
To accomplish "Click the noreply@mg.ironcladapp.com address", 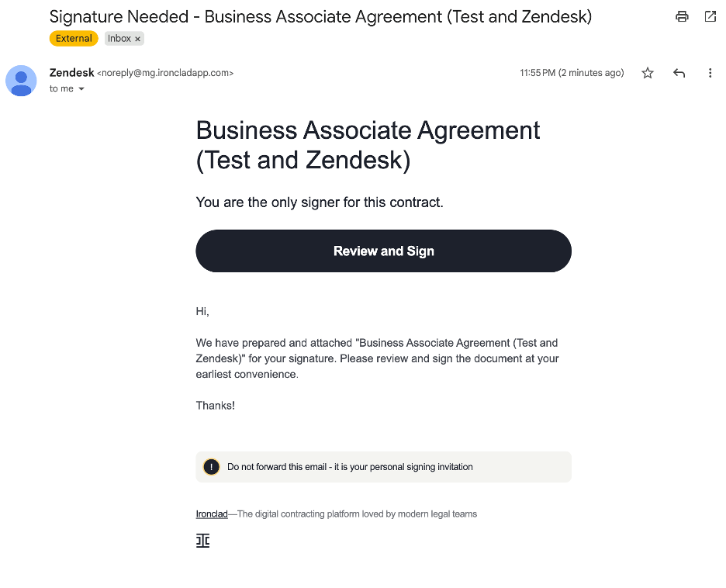I will click(165, 73).
